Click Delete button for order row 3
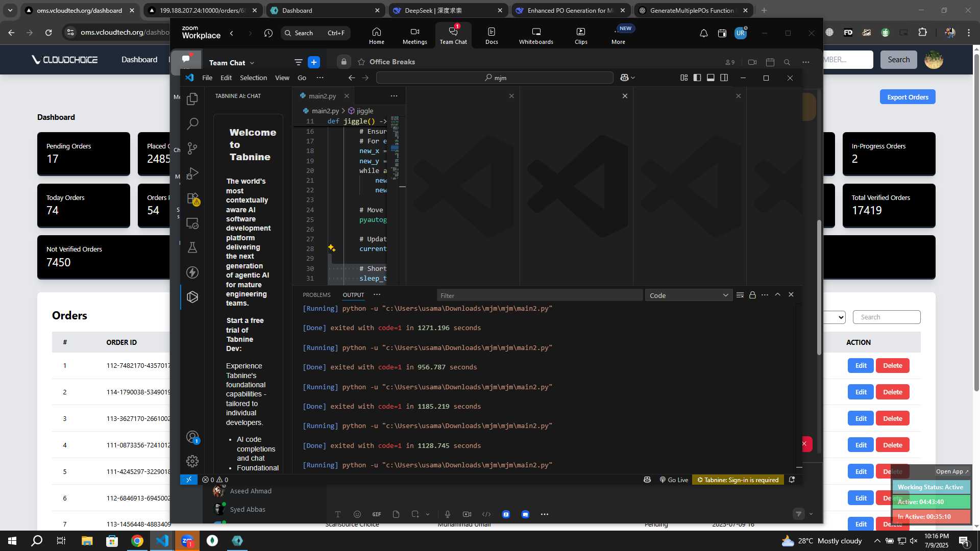Image resolution: width=980 pixels, height=551 pixels. pos(892,418)
